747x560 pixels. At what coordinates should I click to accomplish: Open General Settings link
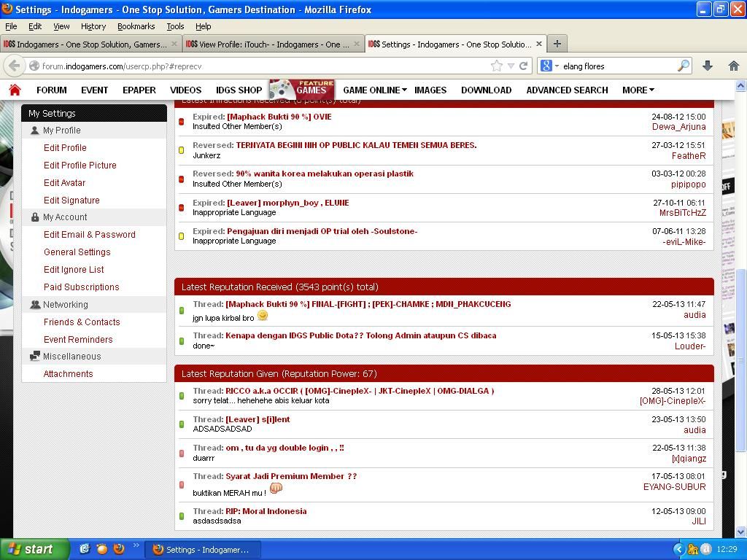pos(77,252)
